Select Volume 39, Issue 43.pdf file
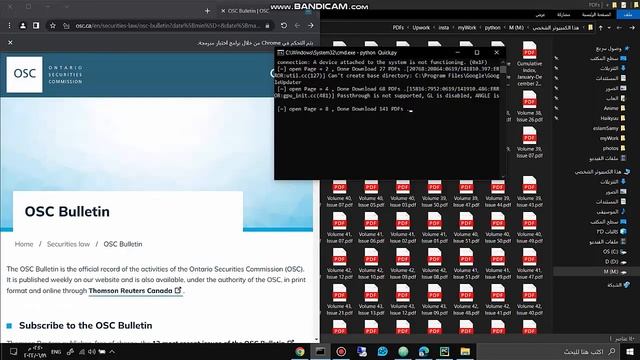Viewport: 640px width, 360px height. 529,192
